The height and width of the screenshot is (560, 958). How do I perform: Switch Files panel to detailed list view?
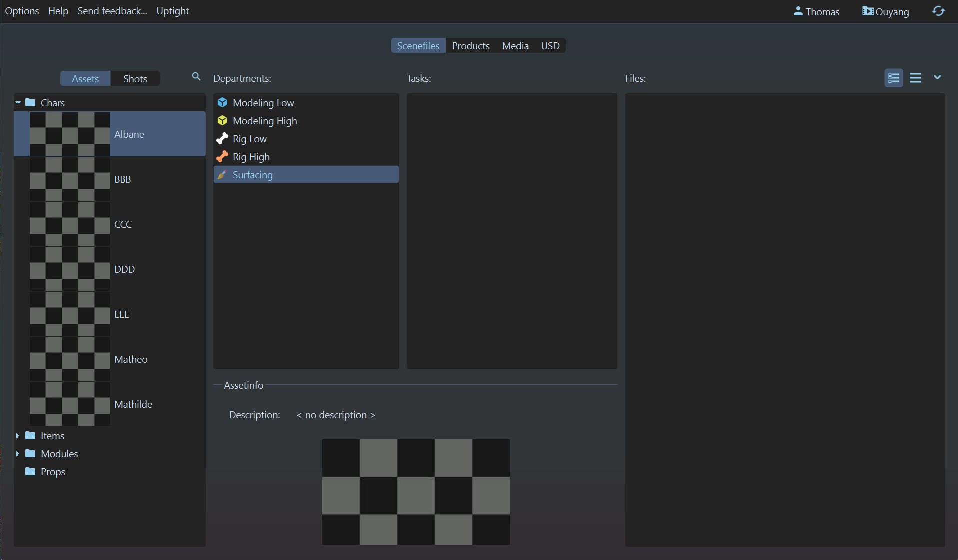pos(893,78)
